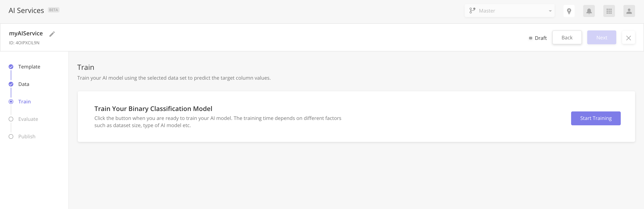The height and width of the screenshot is (209, 644).
Task: Select the Publish step radio circle
Action: click(x=11, y=136)
